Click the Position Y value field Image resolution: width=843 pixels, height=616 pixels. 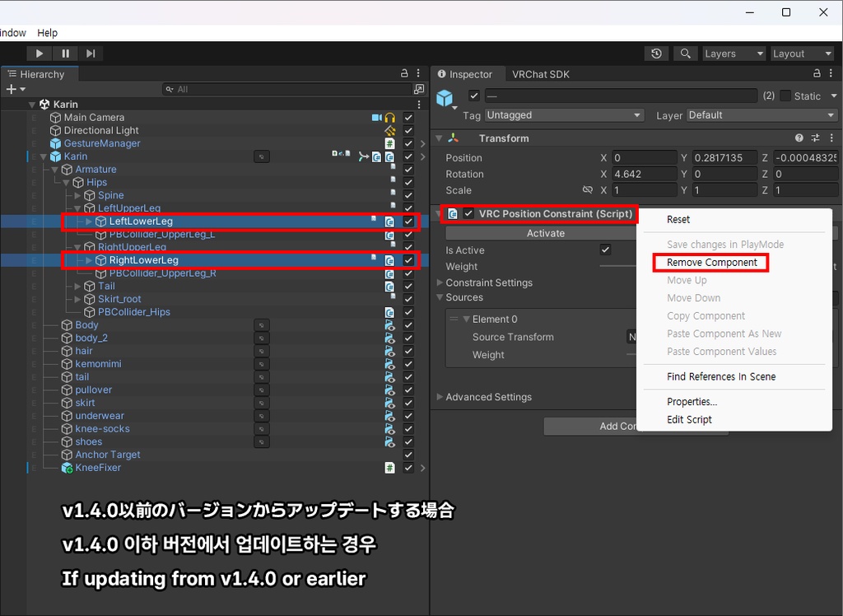[724, 157]
